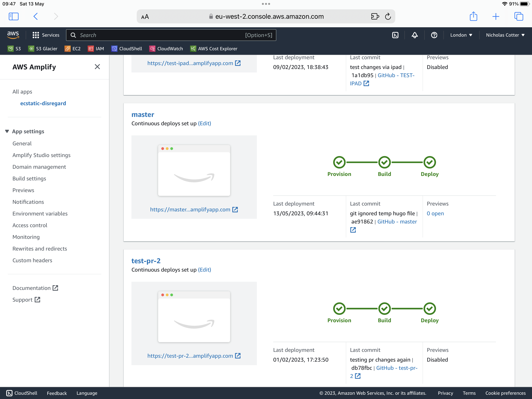Open General app settings

pyautogui.click(x=22, y=143)
